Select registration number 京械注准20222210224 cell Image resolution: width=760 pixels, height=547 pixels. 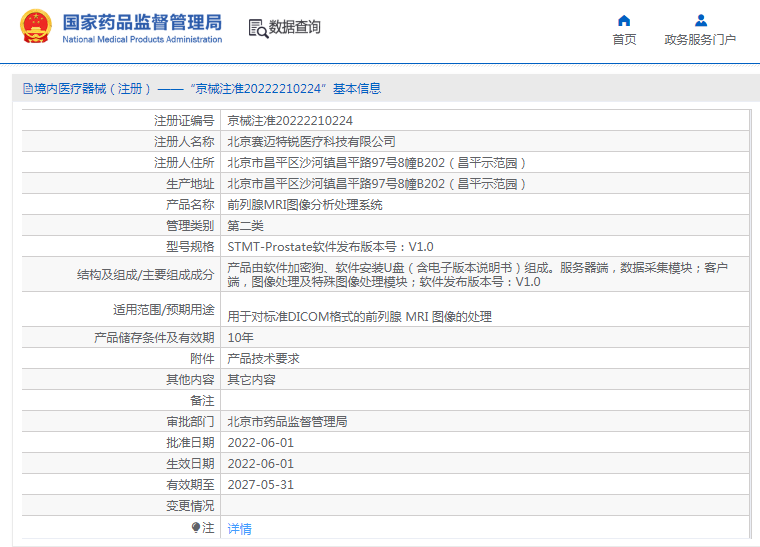click(290, 121)
